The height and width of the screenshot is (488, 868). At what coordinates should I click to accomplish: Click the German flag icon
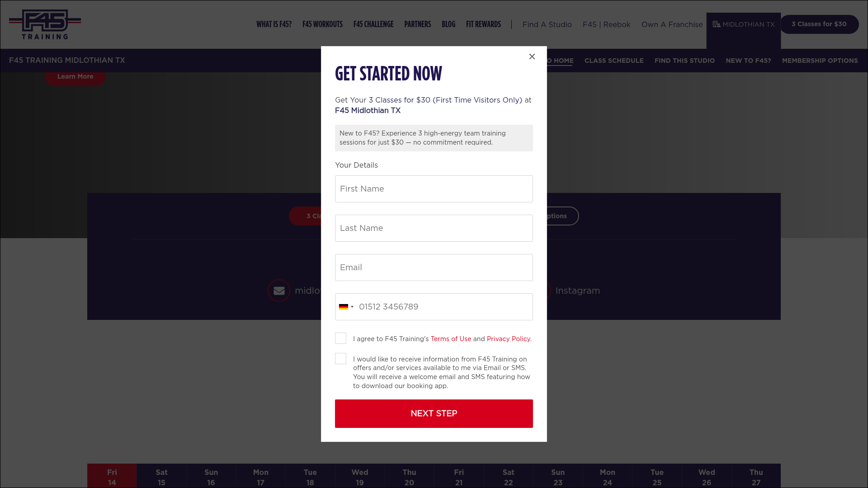pos(344,307)
